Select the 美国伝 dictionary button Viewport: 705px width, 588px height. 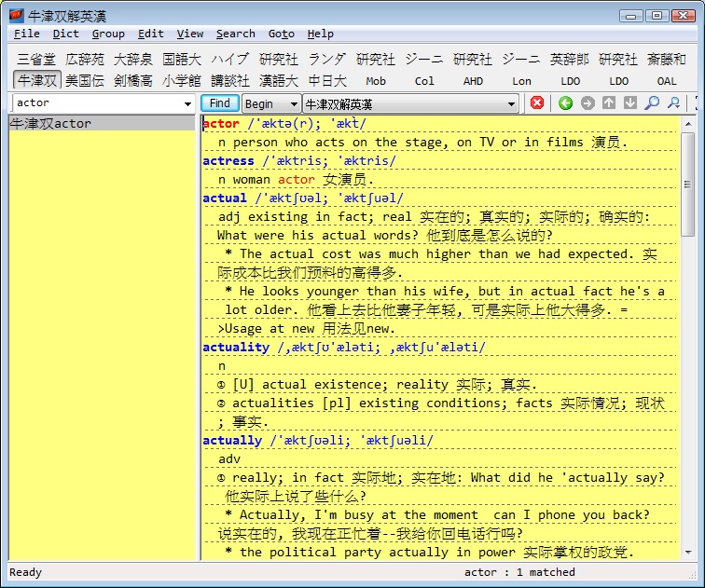(85, 80)
